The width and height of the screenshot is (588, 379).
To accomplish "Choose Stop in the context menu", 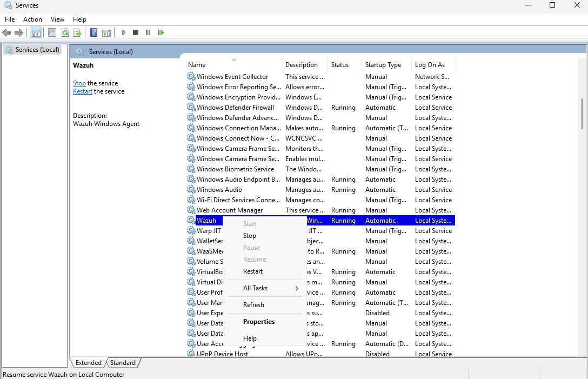I will tap(250, 236).
